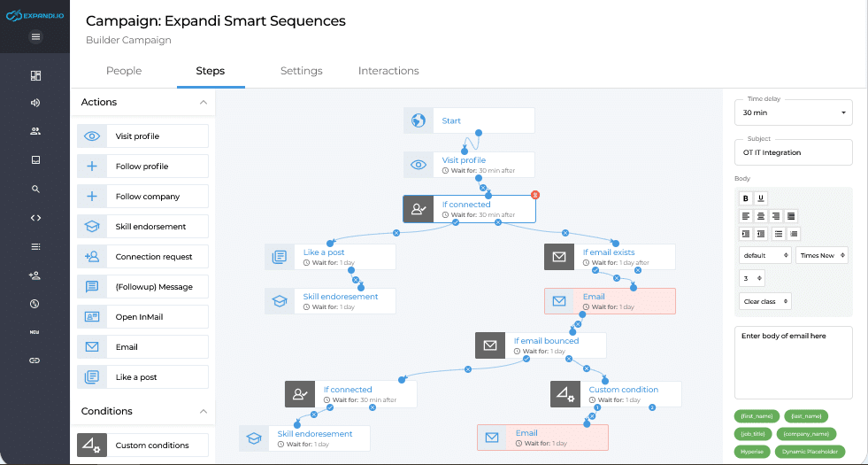Collapse the Actions panel chevron

[204, 103]
